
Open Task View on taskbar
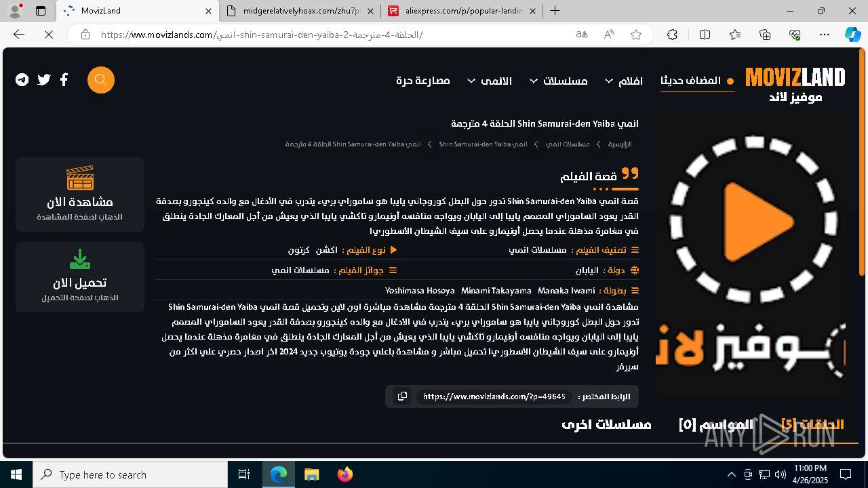[244, 474]
